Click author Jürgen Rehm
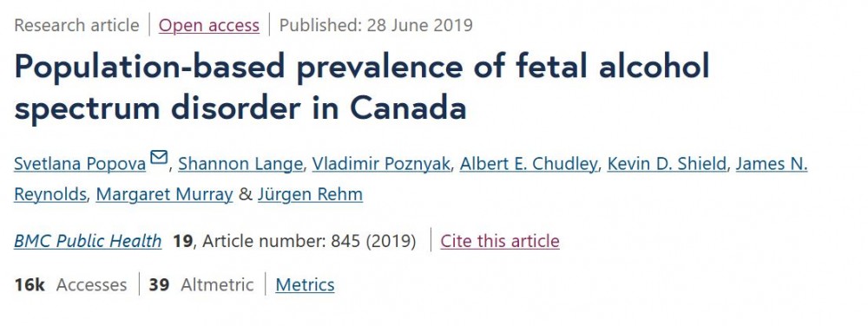The height and width of the screenshot is (326, 868). 310,194
